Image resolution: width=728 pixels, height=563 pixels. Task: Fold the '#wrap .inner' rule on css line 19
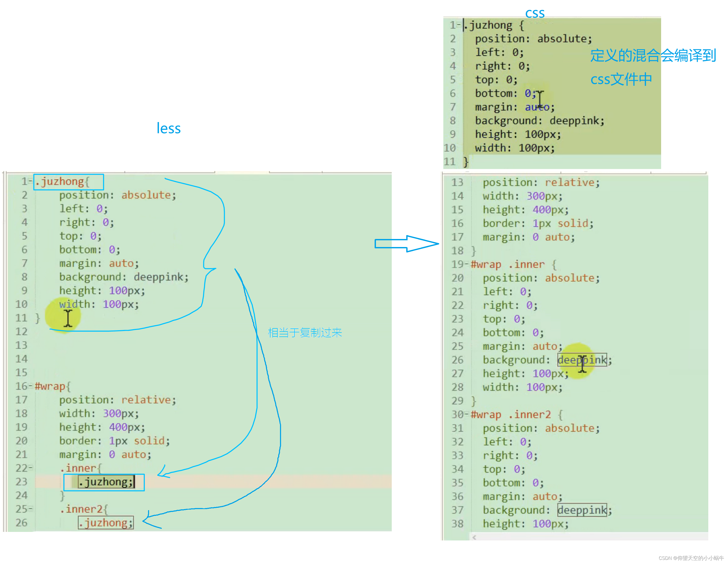click(x=467, y=264)
